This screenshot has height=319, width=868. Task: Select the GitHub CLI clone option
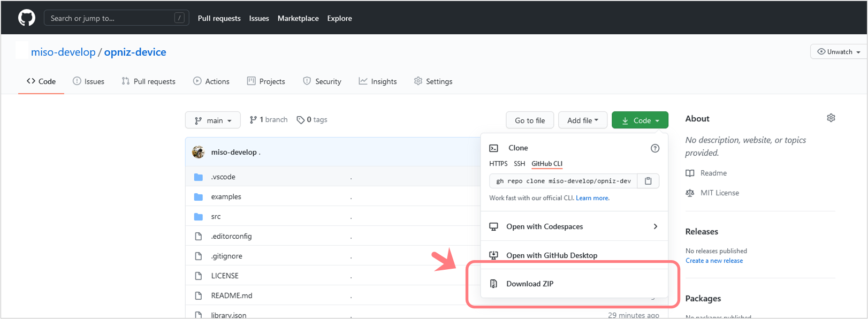coord(547,164)
